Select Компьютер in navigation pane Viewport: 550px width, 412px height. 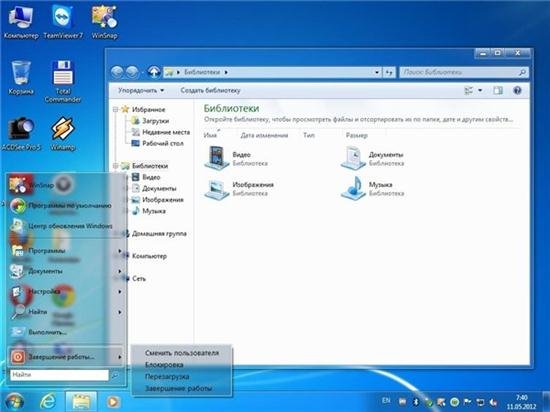(145, 256)
